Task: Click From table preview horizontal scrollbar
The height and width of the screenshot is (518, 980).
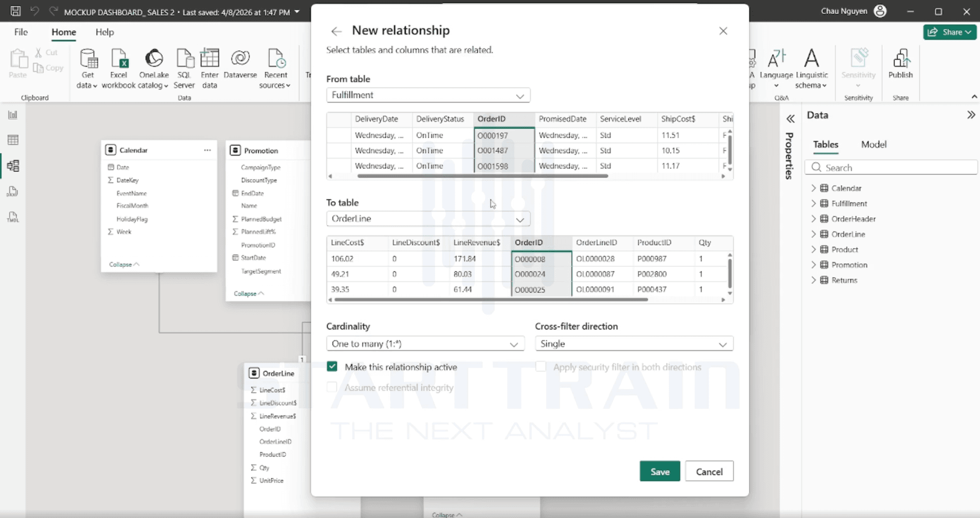Action: [483, 176]
